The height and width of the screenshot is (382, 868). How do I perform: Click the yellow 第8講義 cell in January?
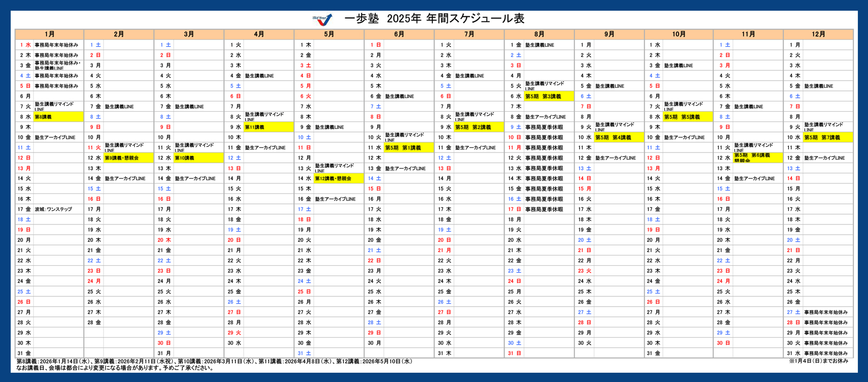(58, 117)
